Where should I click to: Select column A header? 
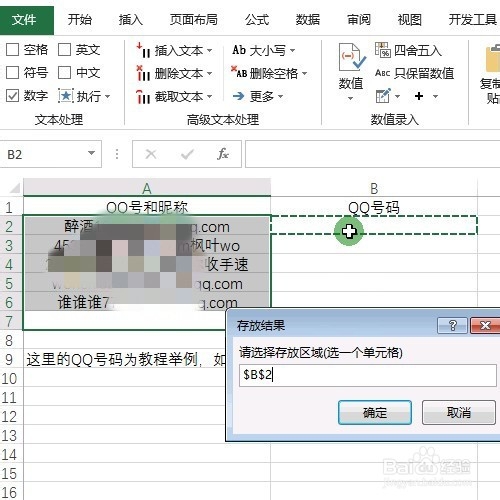point(147,188)
